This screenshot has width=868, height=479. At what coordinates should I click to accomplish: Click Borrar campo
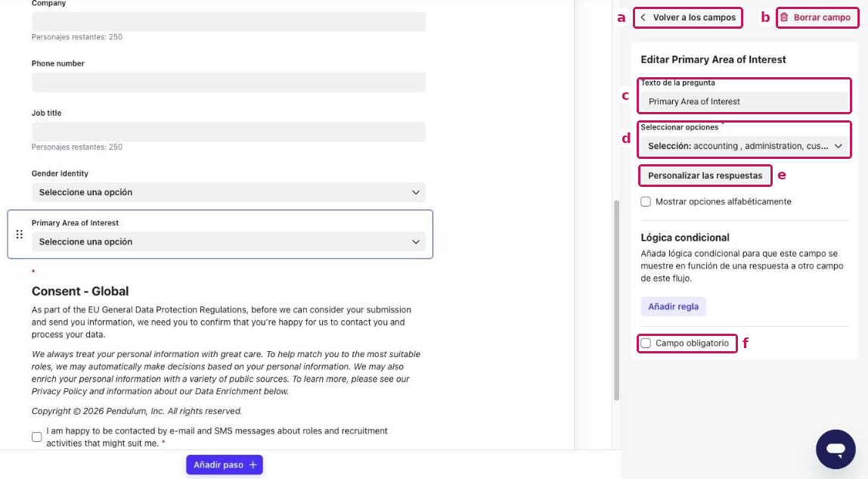817,17
